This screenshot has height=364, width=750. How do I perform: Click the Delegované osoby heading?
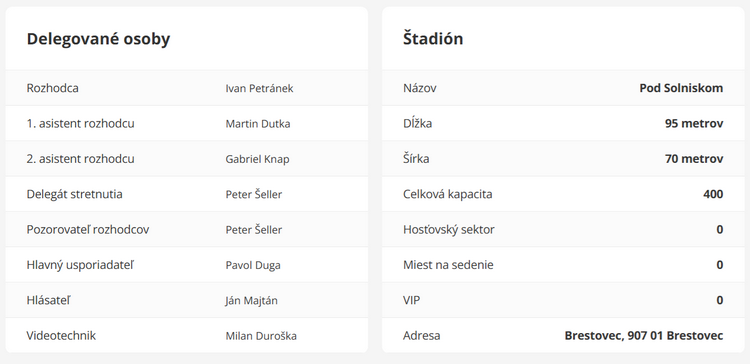pos(99,39)
